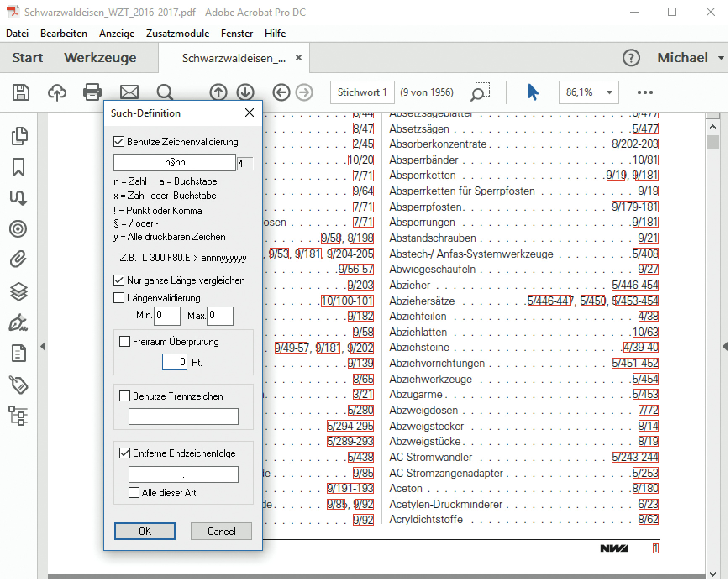Open the Bearbeiten menu
This screenshot has height=579, width=728.
[63, 34]
